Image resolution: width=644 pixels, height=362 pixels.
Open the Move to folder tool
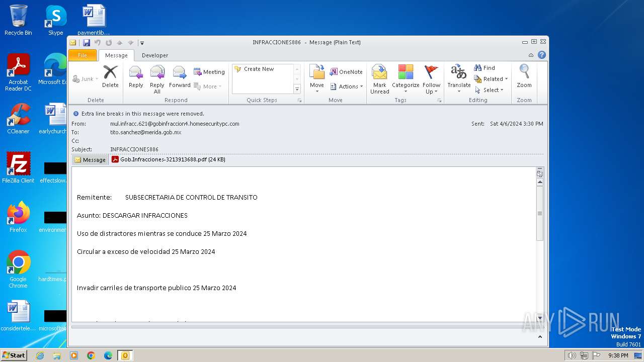click(x=317, y=79)
